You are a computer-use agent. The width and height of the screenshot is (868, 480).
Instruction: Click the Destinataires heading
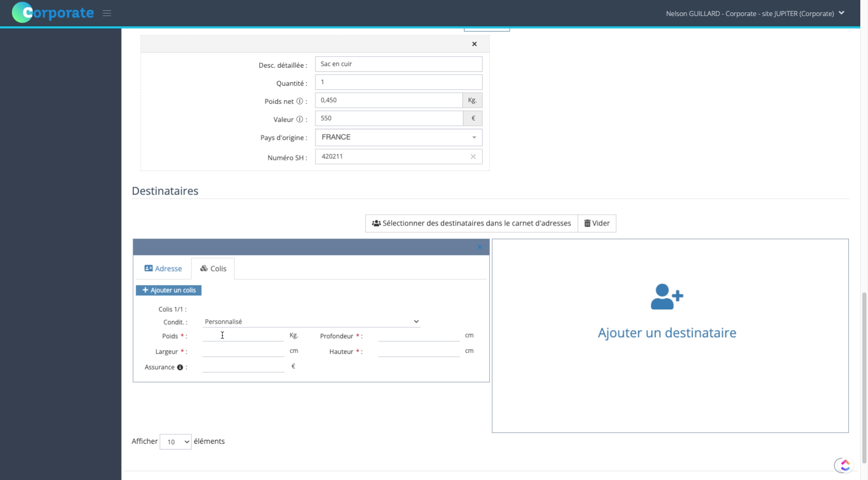tap(165, 191)
